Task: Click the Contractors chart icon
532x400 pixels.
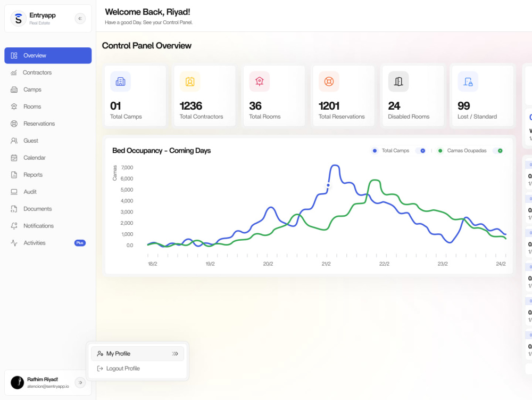Action: pos(14,72)
